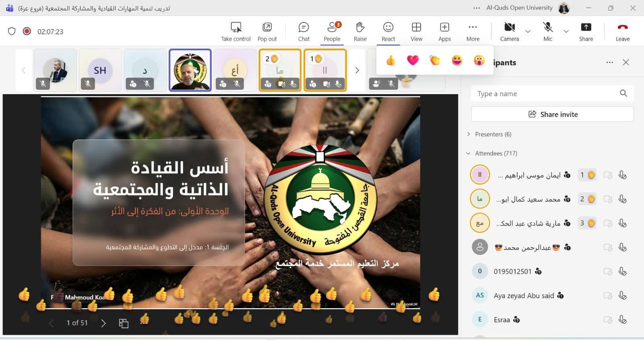Collapse the Attendees (717) list
The height and width of the screenshot is (340, 644).
pyautogui.click(x=469, y=153)
